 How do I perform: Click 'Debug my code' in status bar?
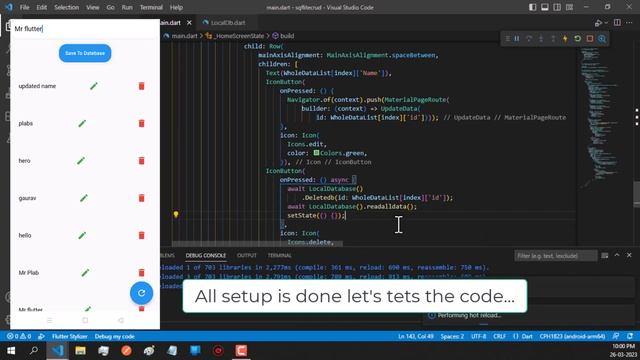[x=114, y=336]
